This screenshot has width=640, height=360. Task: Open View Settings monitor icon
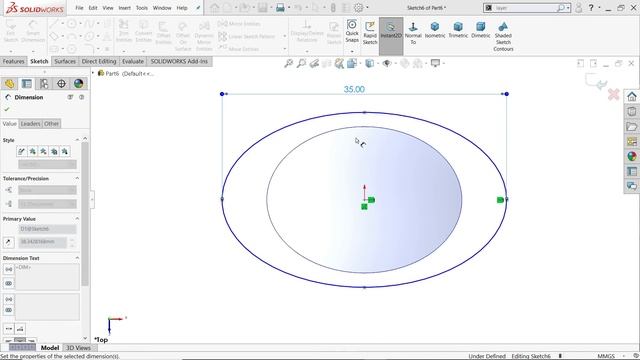(436, 63)
